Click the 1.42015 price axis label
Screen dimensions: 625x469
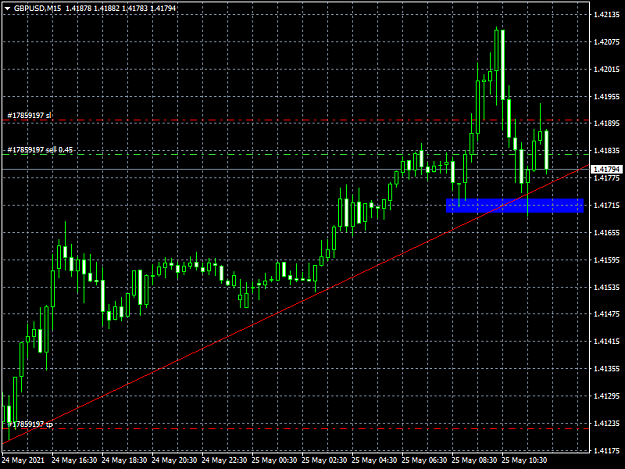click(x=606, y=69)
